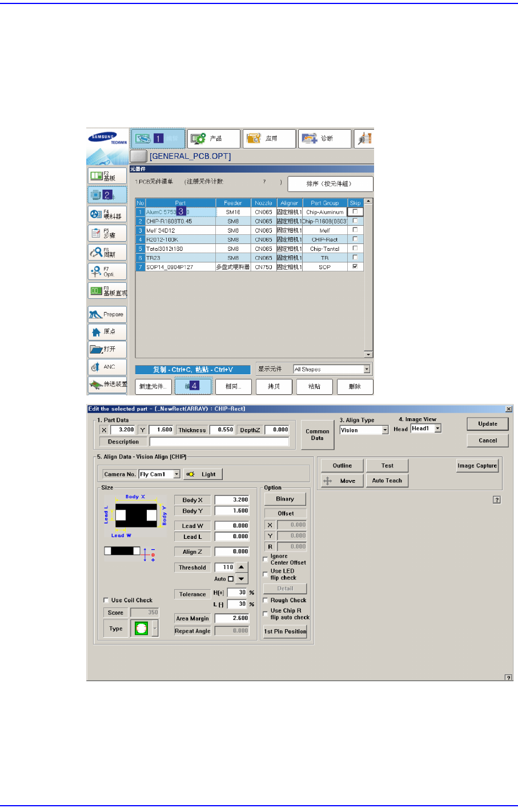The image size is (518, 812).
Task: Click the 打开 (open folder) sidebar button
Action: click(107, 349)
